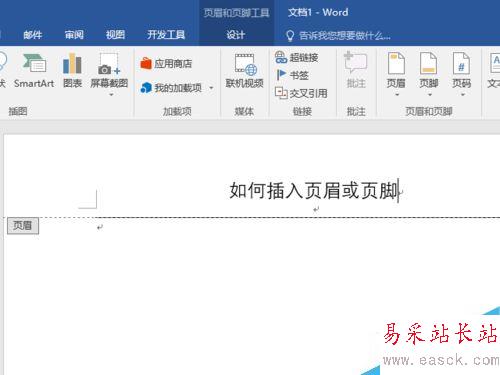
Task: Insert a hyperlink (超链接)
Action: click(296, 57)
